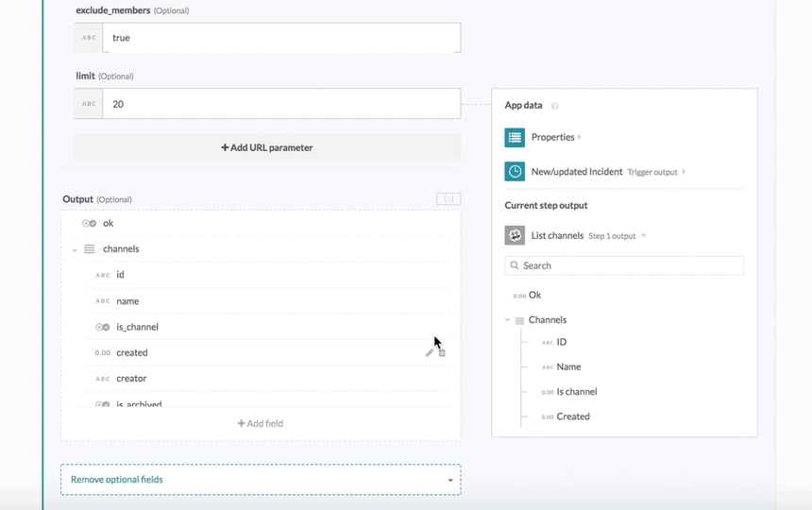This screenshot has width=812, height=510.
Task: Click Add URL parameter button
Action: (x=267, y=147)
